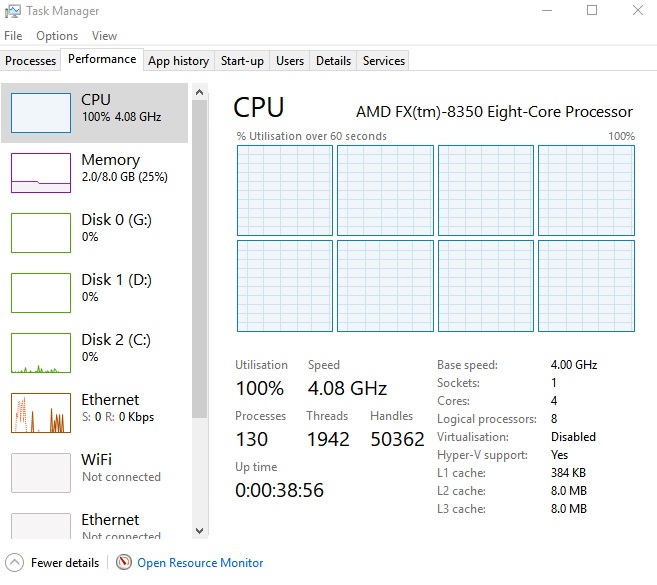The height and width of the screenshot is (585, 657).
Task: Switch to the Start-up tab
Action: (x=242, y=61)
